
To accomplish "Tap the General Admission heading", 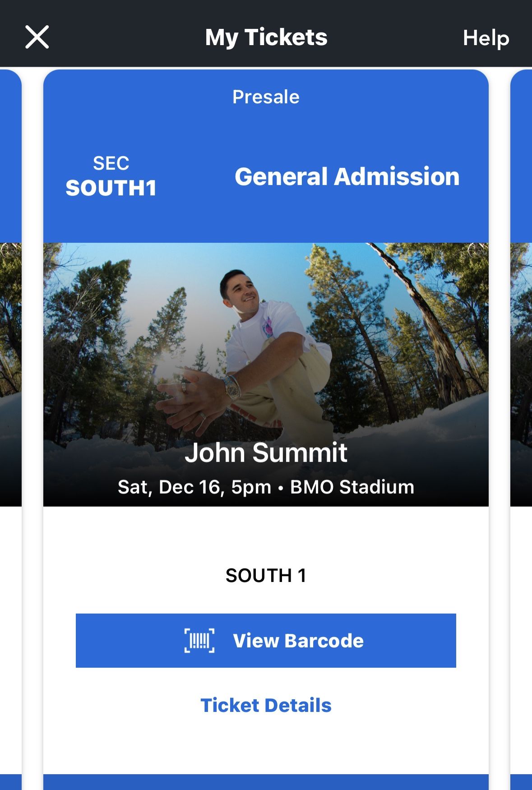I will click(x=347, y=176).
